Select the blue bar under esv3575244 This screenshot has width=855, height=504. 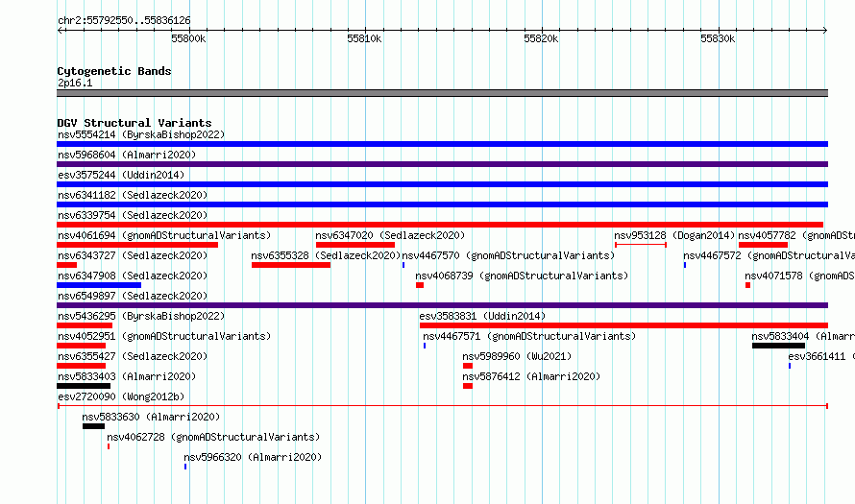442,184
